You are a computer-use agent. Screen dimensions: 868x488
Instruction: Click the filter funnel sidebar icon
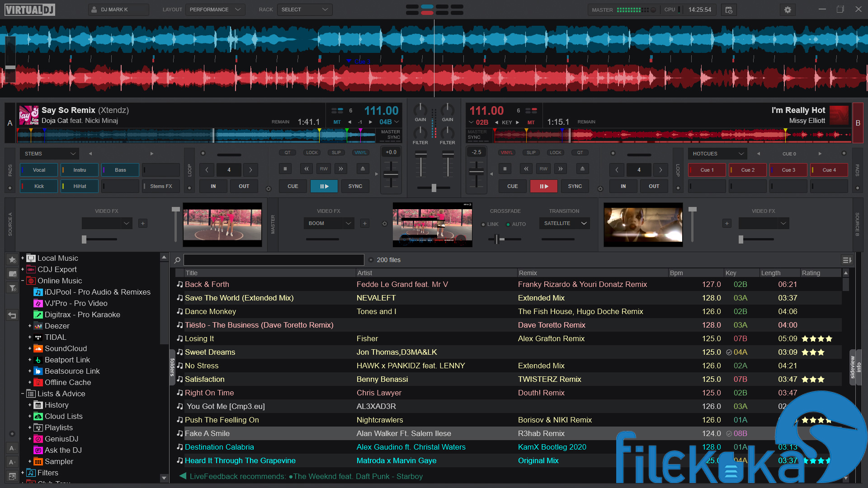(12, 288)
